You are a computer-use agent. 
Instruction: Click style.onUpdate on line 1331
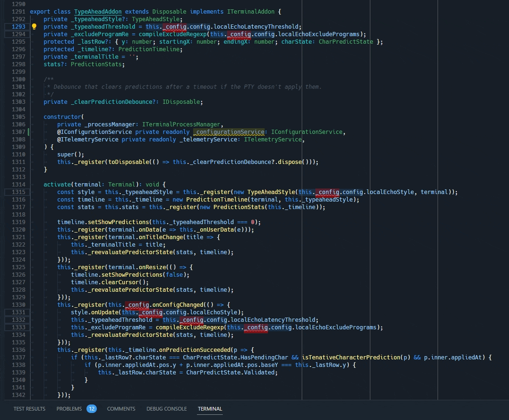(94, 312)
